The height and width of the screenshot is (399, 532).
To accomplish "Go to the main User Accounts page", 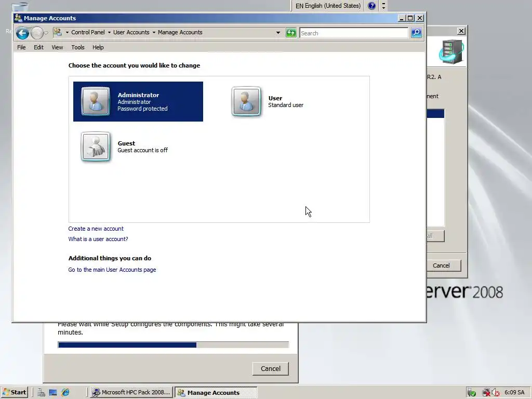I will point(112,270).
